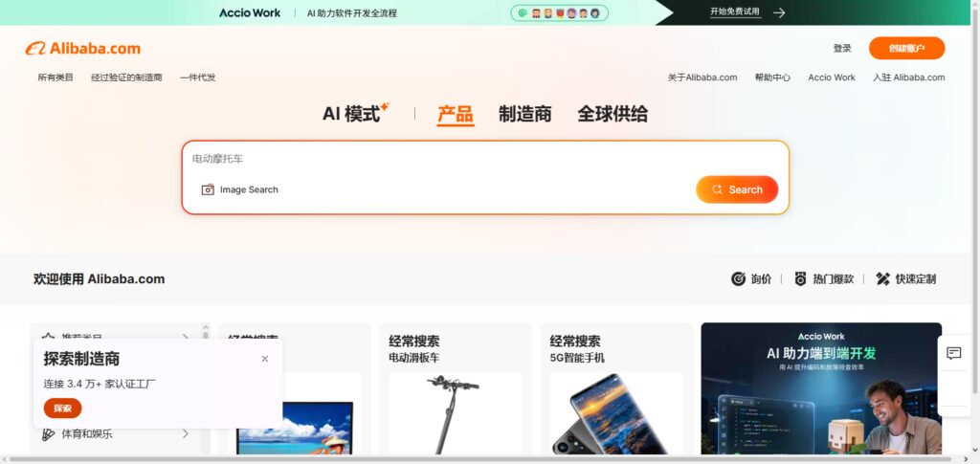Open the chat message side icon
The image size is (980, 464).
point(954,353)
